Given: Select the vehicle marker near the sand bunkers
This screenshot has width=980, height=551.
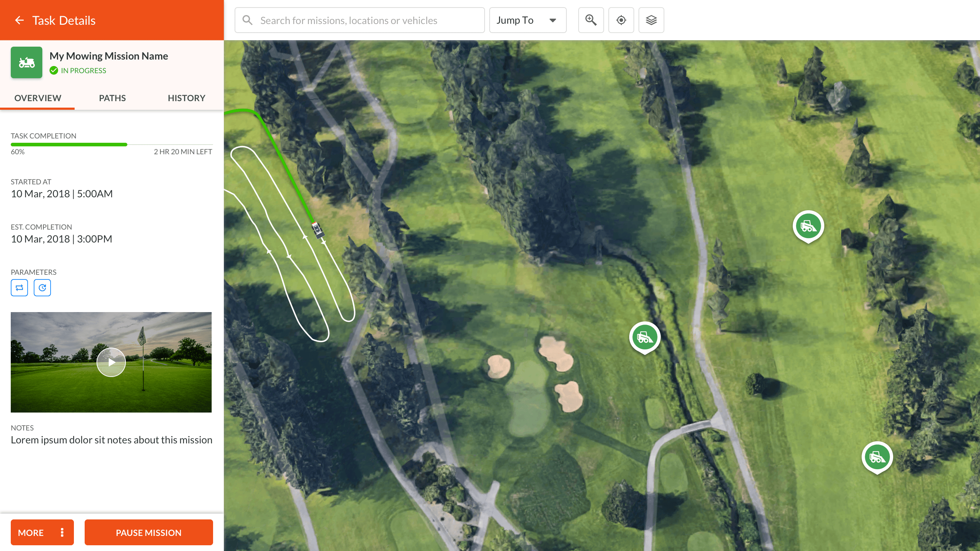Looking at the screenshot, I should (x=645, y=338).
